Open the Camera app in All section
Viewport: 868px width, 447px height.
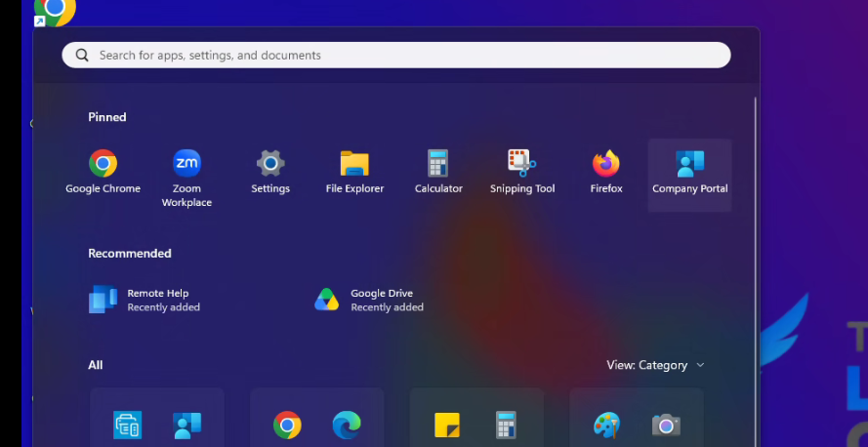(x=666, y=425)
